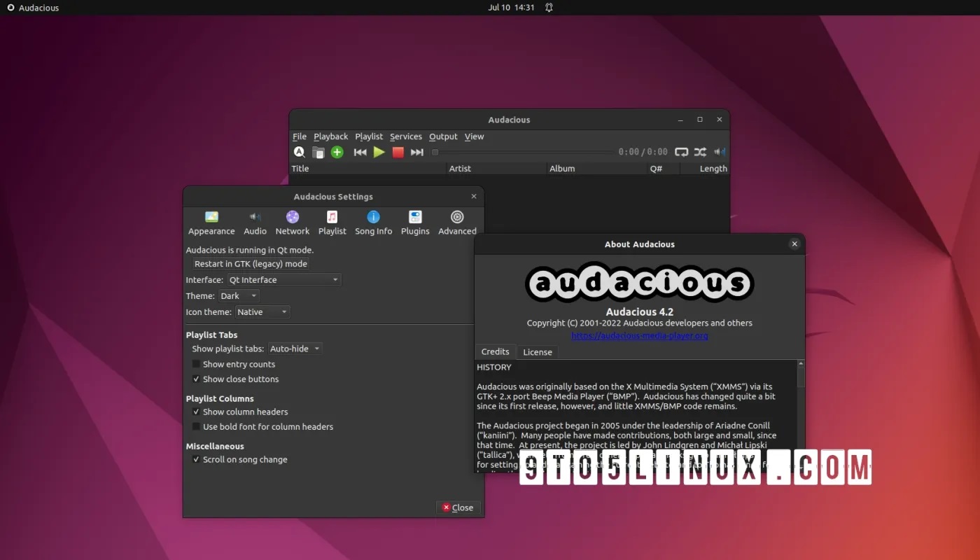Maximize the Audacious main window
Screen dimensions: 980x560
pyautogui.click(x=700, y=120)
